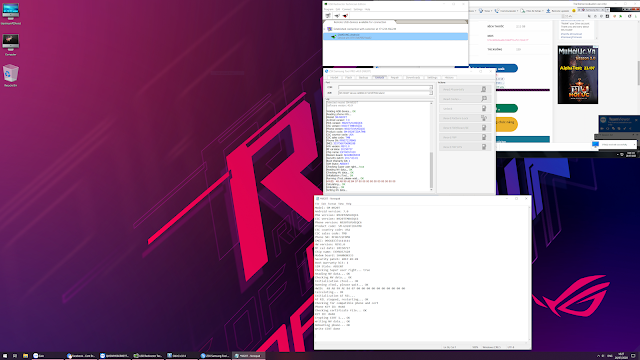Select highlighted SAMSUNG Android device row
The height and width of the screenshot is (360, 640).
[396, 36]
